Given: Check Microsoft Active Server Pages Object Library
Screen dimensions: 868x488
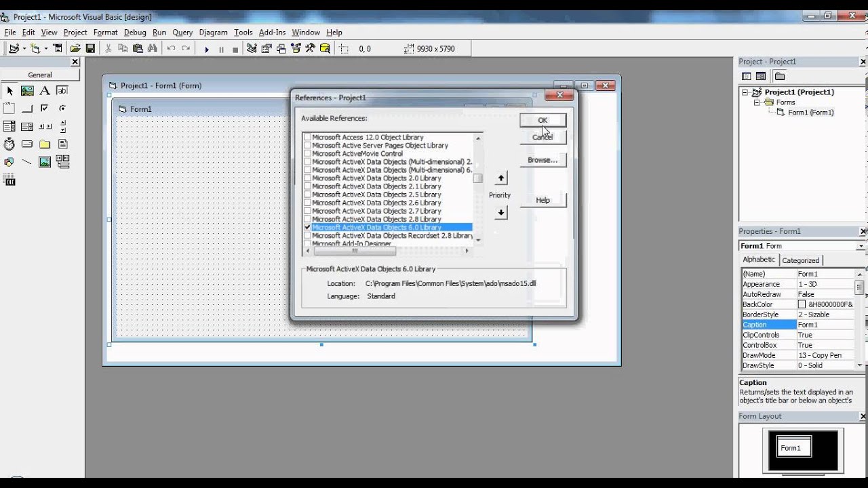Looking at the screenshot, I should pos(308,145).
